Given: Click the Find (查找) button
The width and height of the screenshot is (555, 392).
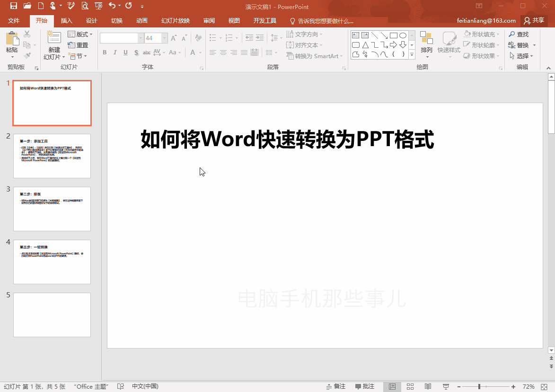Looking at the screenshot, I should (x=519, y=34).
